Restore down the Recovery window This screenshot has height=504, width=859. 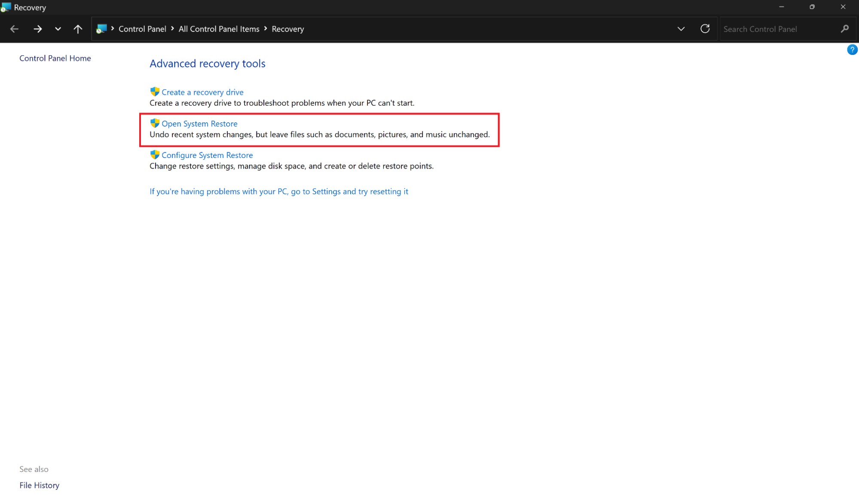pyautogui.click(x=812, y=7)
